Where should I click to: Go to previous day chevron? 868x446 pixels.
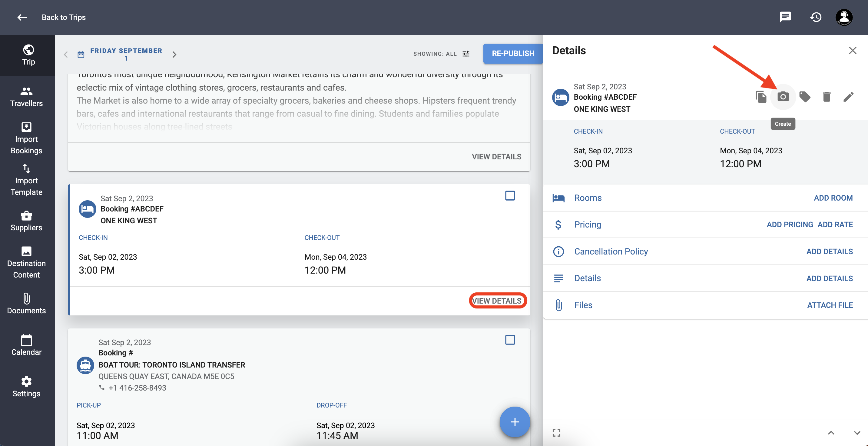[66, 54]
